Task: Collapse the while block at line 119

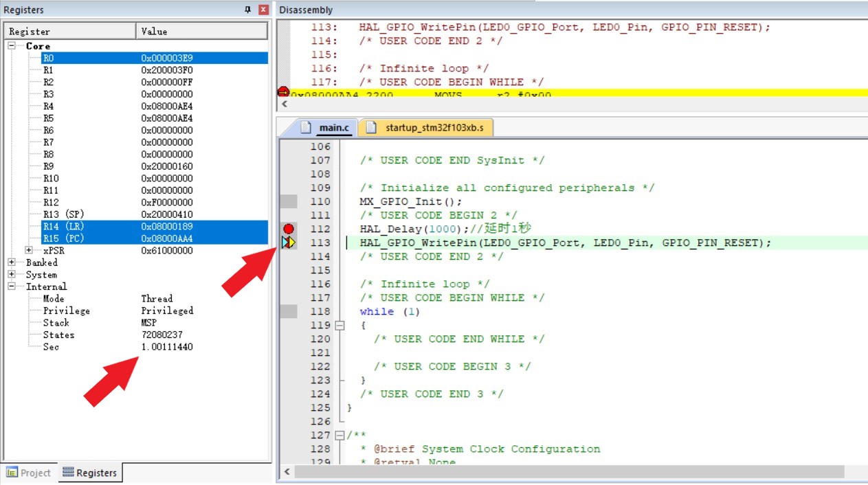Action: coord(340,325)
